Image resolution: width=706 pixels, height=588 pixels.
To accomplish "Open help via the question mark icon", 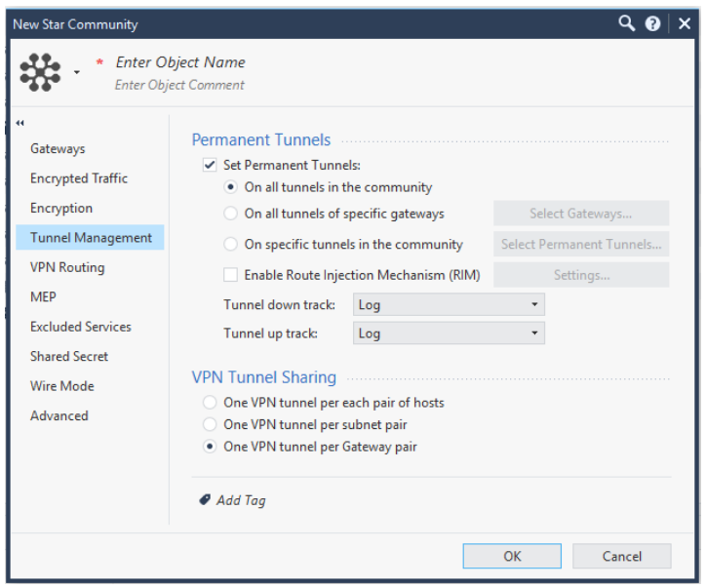I will [652, 23].
